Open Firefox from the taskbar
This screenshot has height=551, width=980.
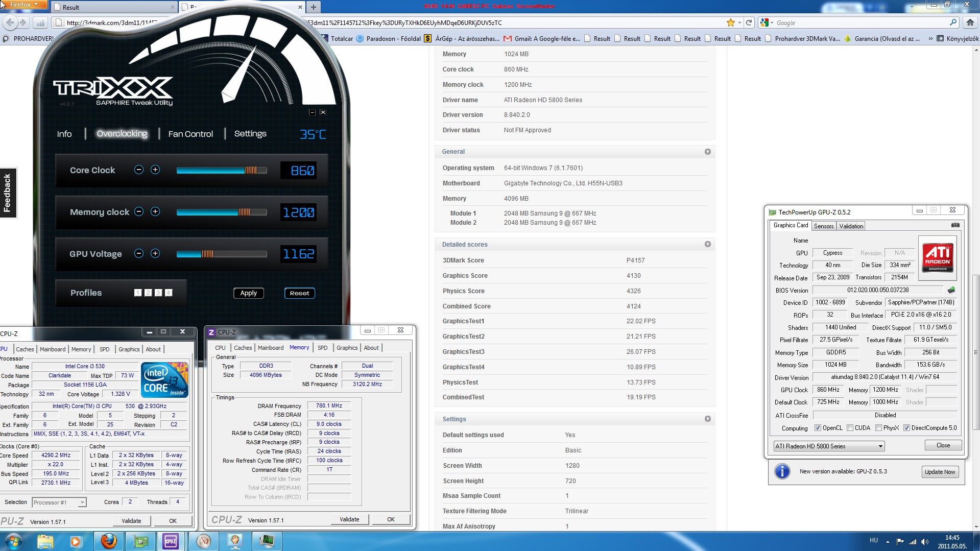pyautogui.click(x=108, y=541)
